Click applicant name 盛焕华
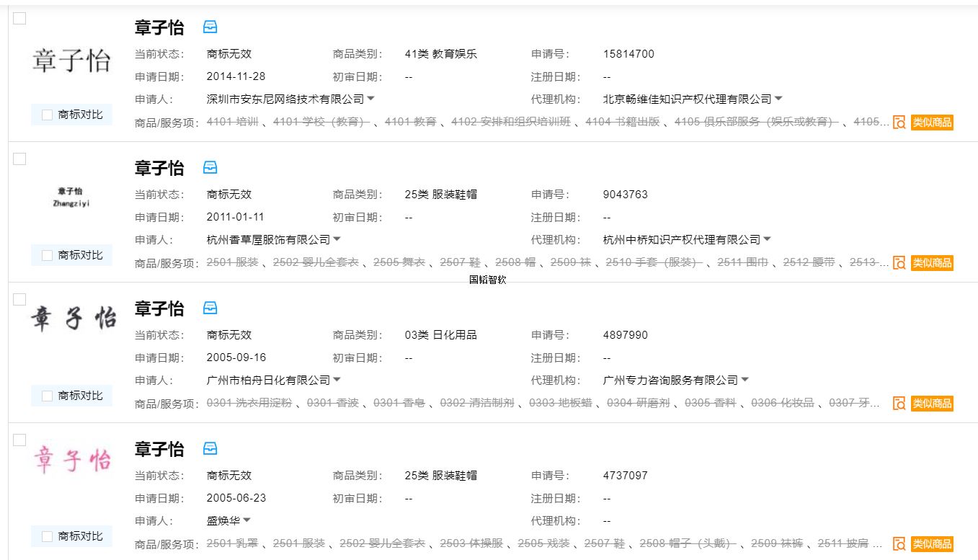Image resolution: width=978 pixels, height=560 pixels. coord(223,520)
